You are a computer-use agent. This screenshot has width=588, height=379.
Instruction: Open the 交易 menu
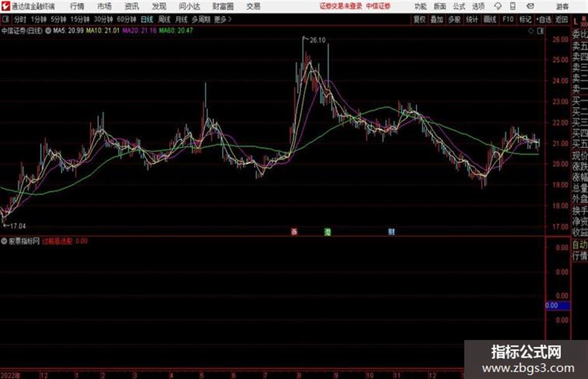[253, 6]
